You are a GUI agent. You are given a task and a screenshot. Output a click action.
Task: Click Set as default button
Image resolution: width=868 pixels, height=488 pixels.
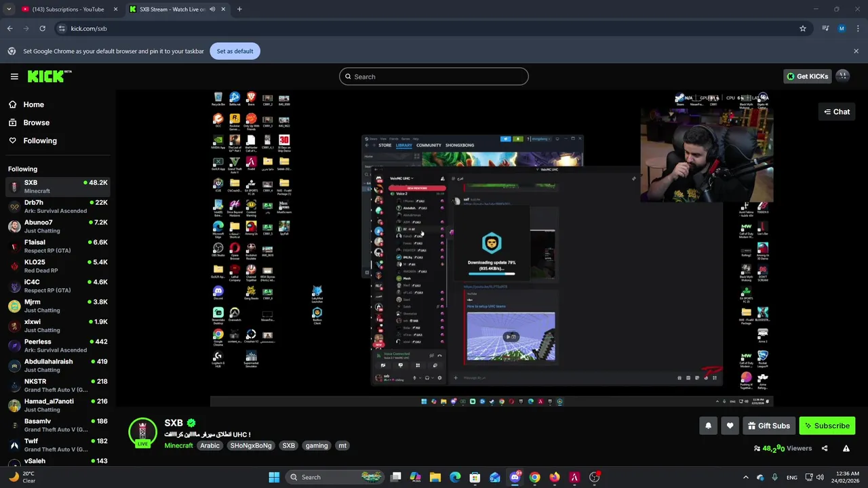(x=235, y=51)
